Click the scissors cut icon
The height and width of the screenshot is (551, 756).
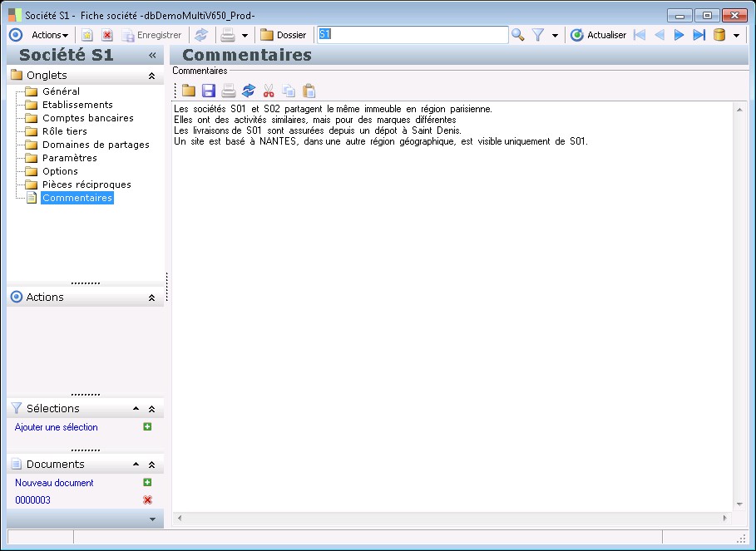click(268, 91)
